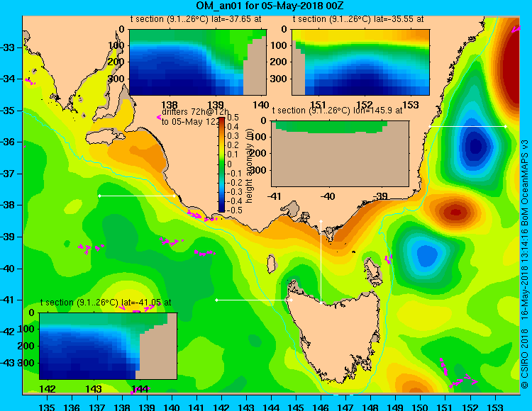Click the 149 longitude axis label

click(x=396, y=407)
